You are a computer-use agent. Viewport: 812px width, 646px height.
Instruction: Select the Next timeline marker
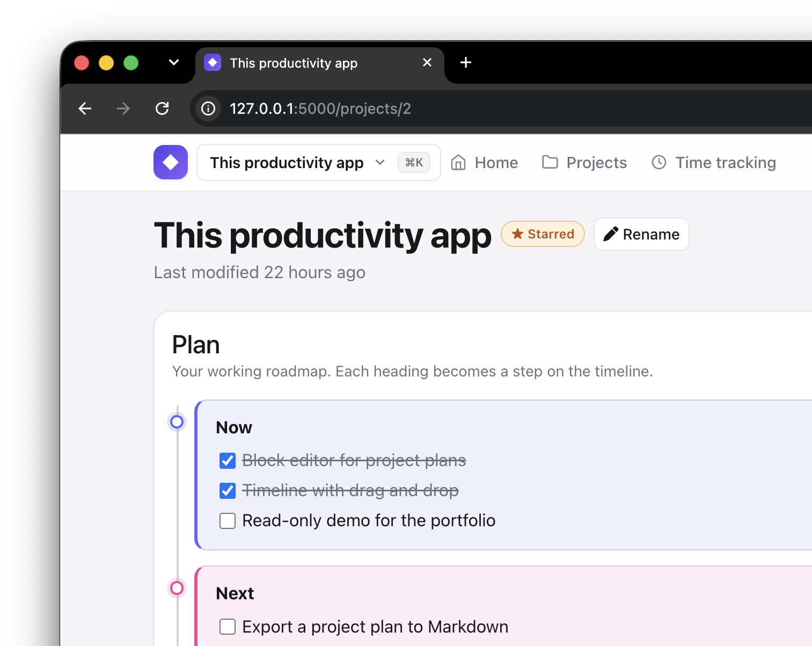[x=177, y=587]
